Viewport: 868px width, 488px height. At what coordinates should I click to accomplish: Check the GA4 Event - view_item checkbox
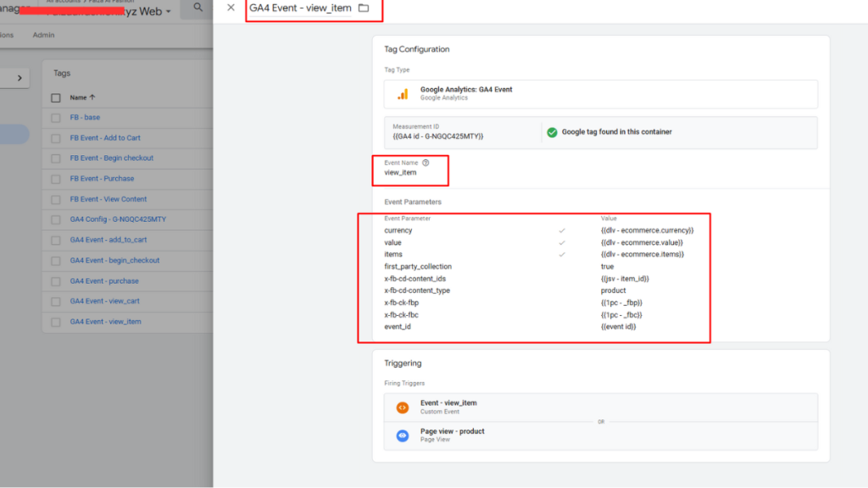pos(56,322)
